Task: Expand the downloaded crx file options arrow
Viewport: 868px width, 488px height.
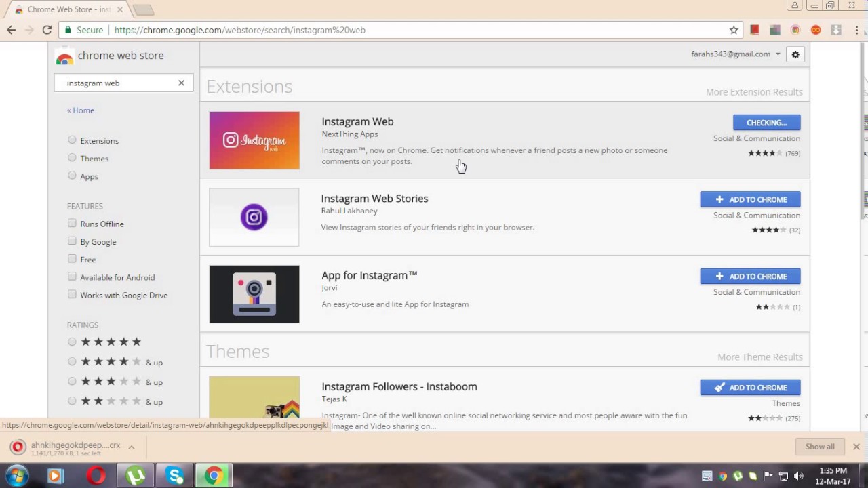Action: point(131,447)
